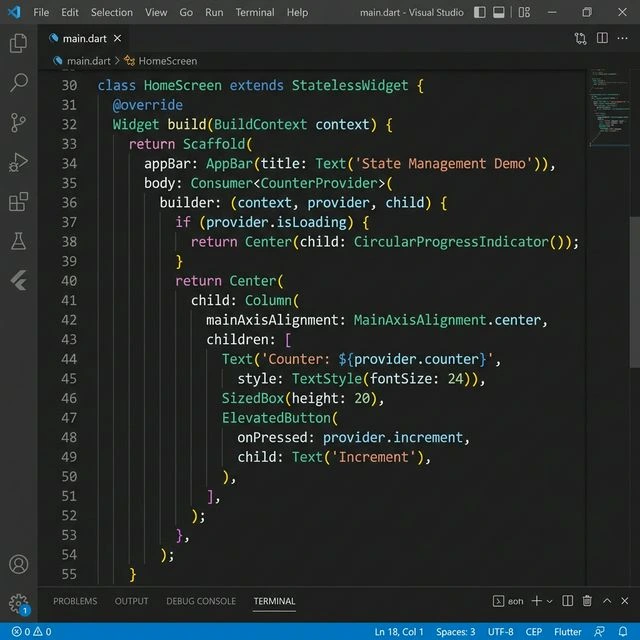Open errors and warnings status item
640x640 pixels.
pyautogui.click(x=31, y=632)
